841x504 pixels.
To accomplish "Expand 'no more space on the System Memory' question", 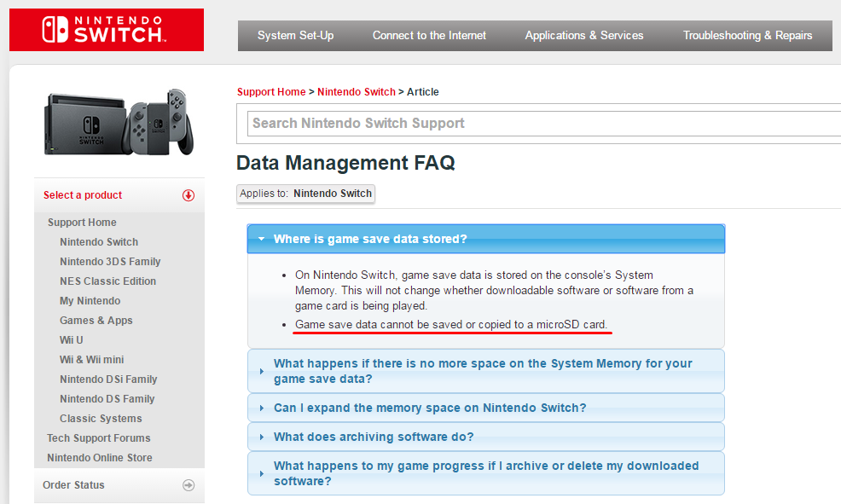I will point(486,371).
